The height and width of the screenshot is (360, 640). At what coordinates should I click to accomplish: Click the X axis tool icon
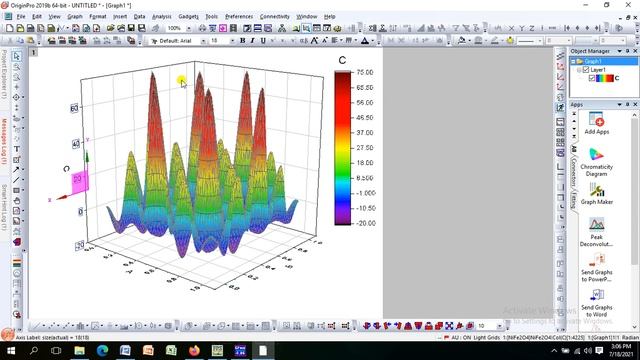[511, 28]
